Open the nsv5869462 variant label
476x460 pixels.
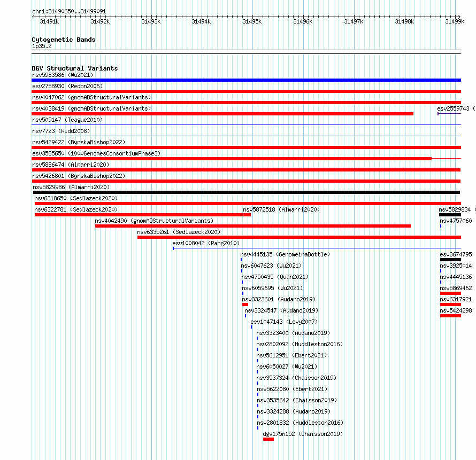(456, 288)
